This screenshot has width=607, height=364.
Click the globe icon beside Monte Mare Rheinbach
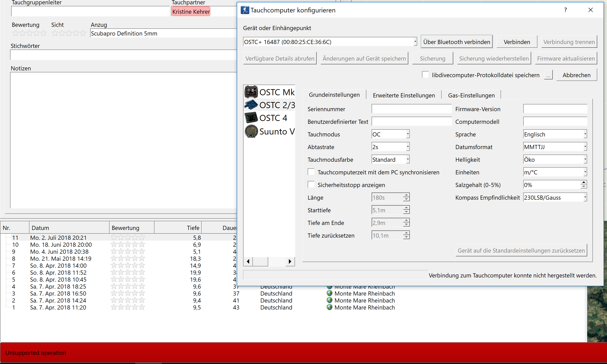point(329,293)
